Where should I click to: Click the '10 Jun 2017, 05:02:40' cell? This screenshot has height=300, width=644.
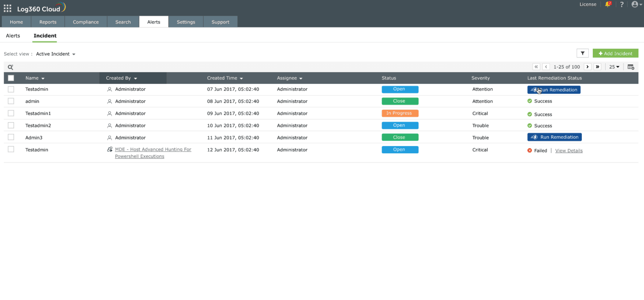[233, 125]
